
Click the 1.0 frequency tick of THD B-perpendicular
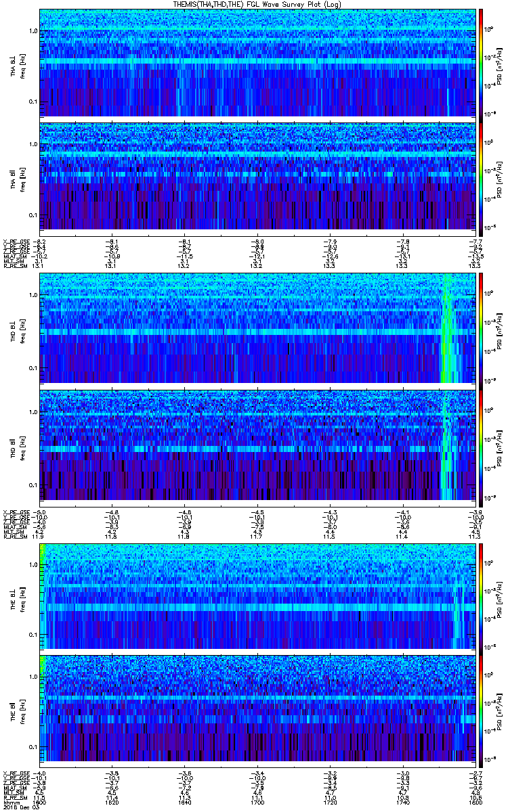click(x=32, y=296)
